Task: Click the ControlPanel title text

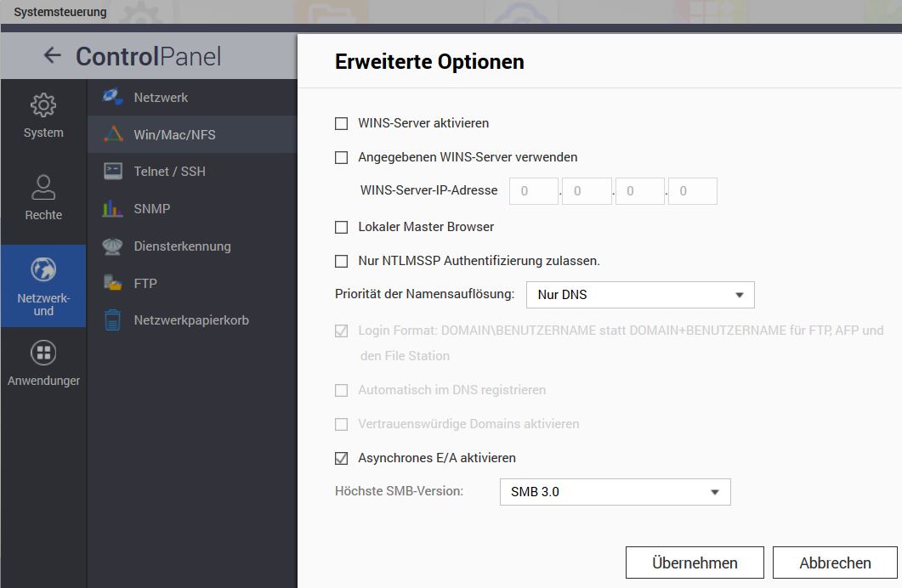Action: point(149,56)
